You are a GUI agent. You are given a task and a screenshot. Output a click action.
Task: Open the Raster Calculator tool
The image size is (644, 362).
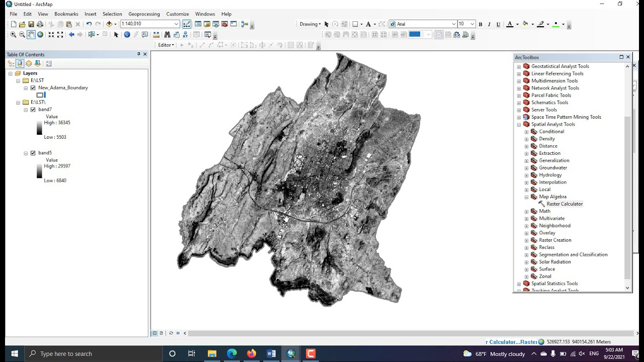pyautogui.click(x=565, y=204)
